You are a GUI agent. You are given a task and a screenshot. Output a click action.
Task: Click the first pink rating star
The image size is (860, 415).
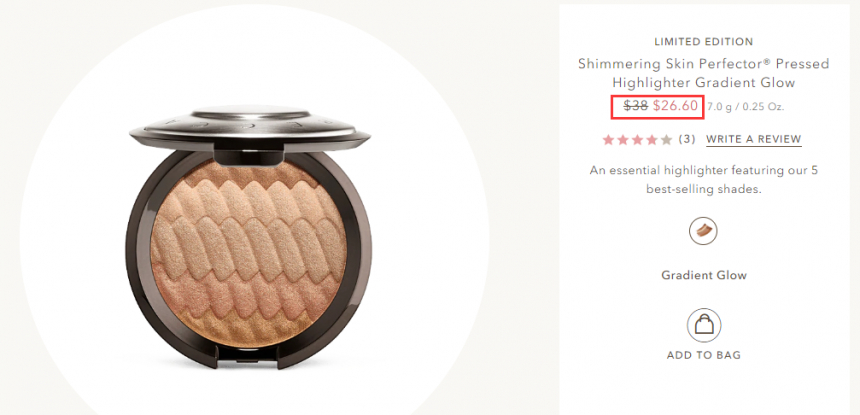tap(608, 140)
